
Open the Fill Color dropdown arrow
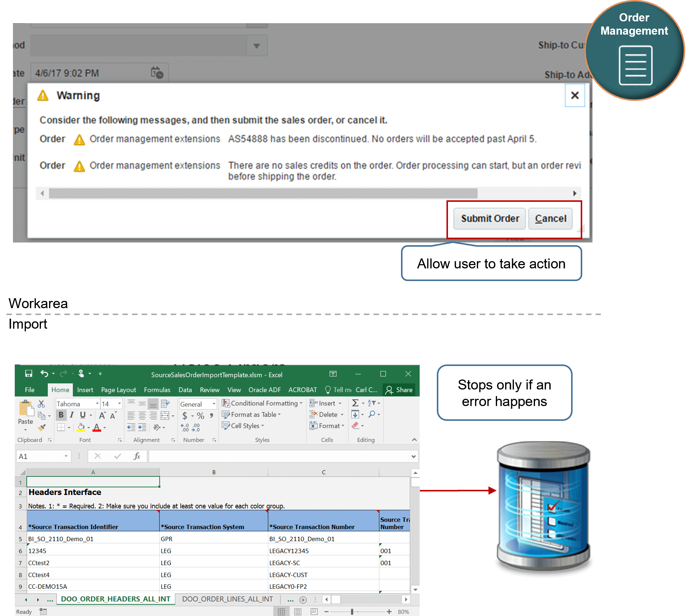[x=89, y=427]
